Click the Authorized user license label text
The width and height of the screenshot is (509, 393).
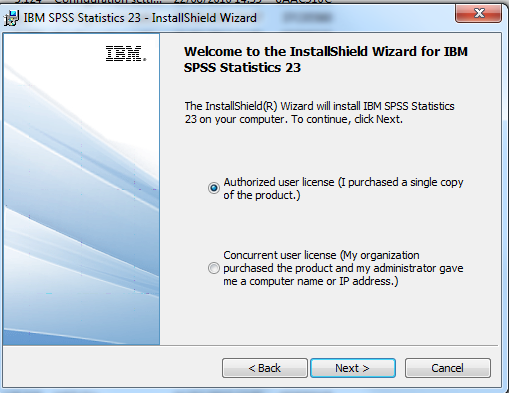point(343,189)
